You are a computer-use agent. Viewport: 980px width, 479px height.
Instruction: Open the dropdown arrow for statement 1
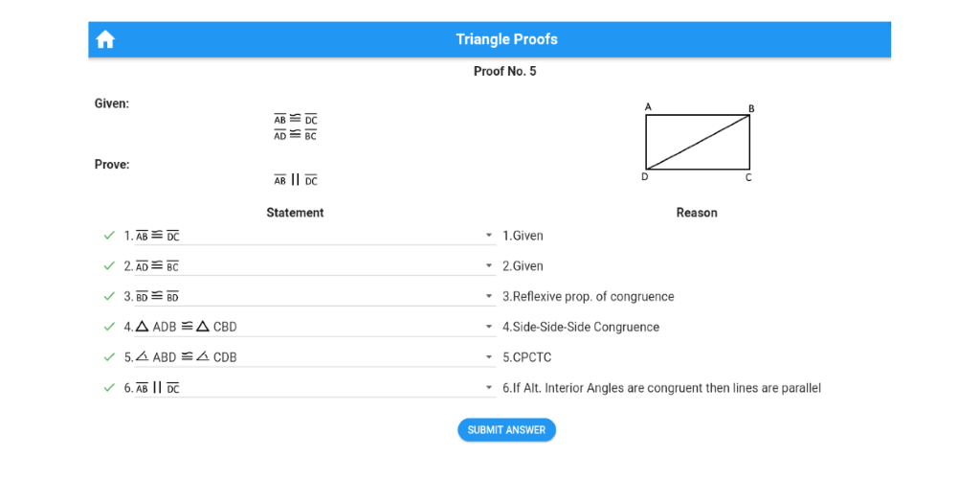point(489,236)
